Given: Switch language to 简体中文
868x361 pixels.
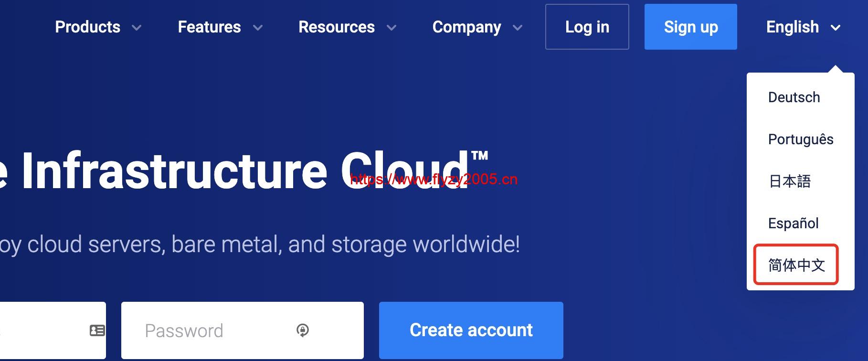Looking at the screenshot, I should 796,265.
